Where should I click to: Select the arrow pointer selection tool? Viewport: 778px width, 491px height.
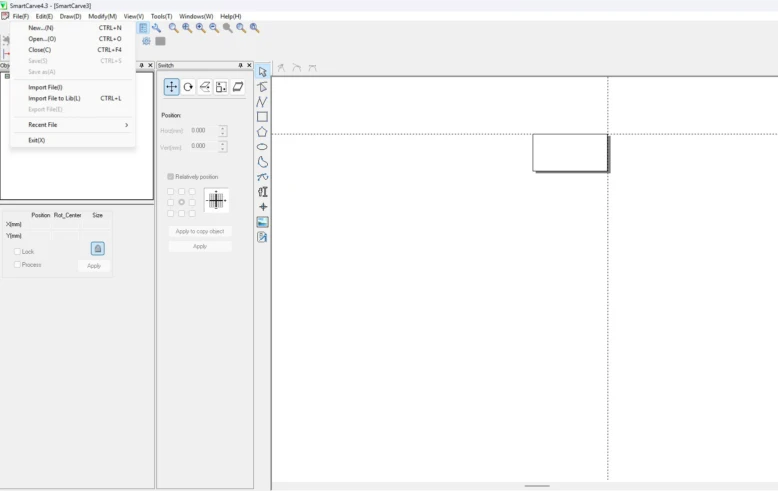point(262,72)
